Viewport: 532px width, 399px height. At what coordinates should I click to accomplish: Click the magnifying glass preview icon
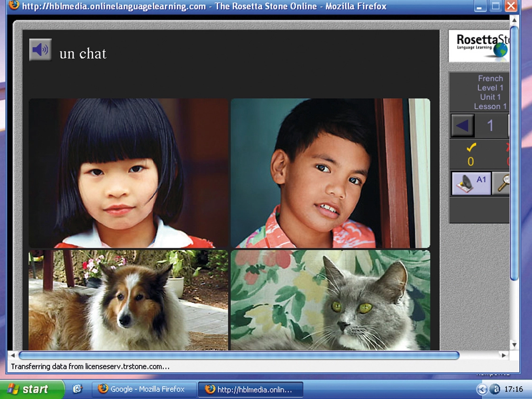tap(502, 183)
